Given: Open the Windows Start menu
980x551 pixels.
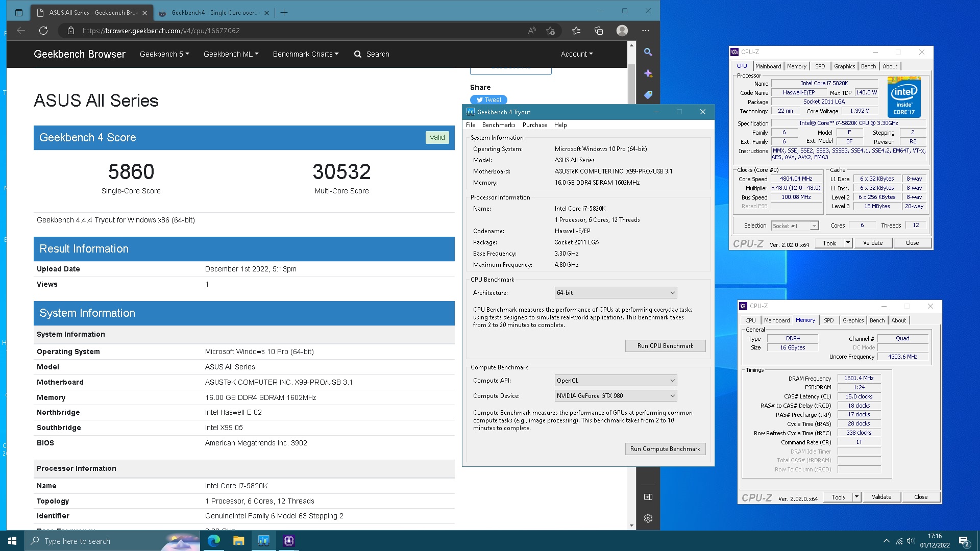Looking at the screenshot, I should pos(12,541).
